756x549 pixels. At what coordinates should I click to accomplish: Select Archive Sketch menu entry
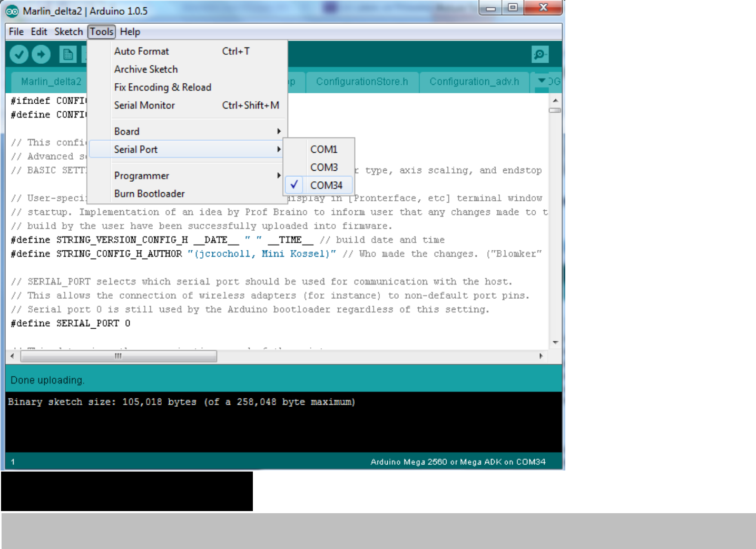coord(188,69)
